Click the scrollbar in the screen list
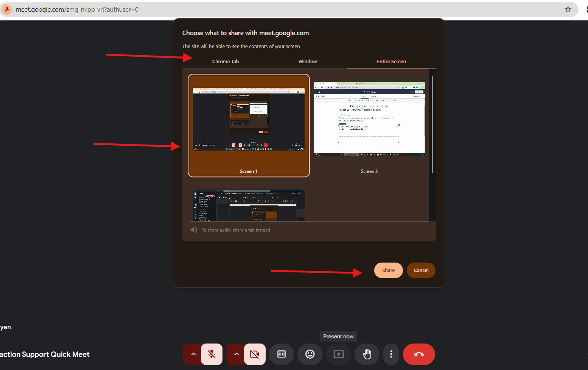Image resolution: width=588 pixels, height=370 pixels. tap(432, 125)
